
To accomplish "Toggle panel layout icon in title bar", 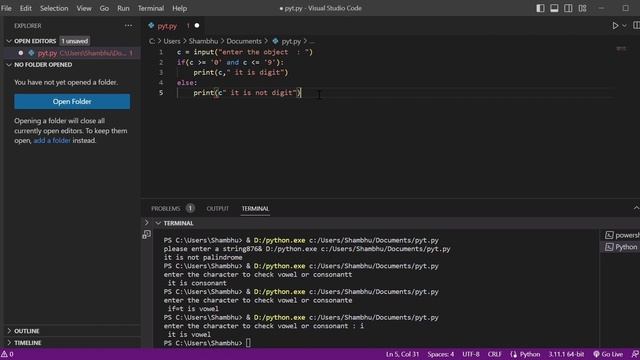I will (554, 8).
